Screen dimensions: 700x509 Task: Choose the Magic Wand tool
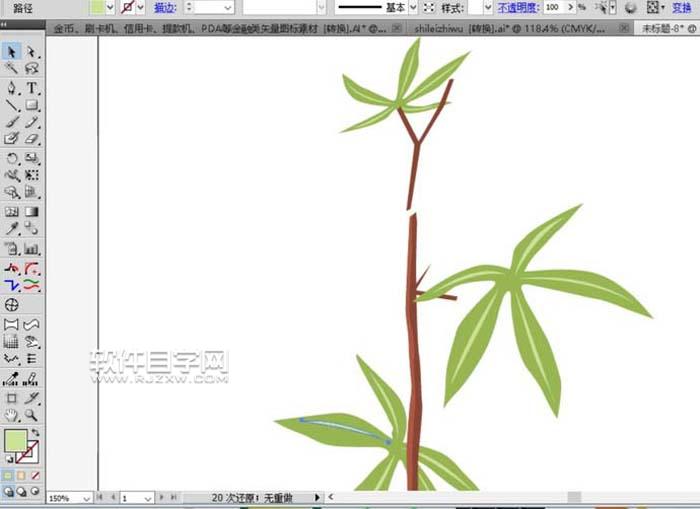tap(12, 69)
